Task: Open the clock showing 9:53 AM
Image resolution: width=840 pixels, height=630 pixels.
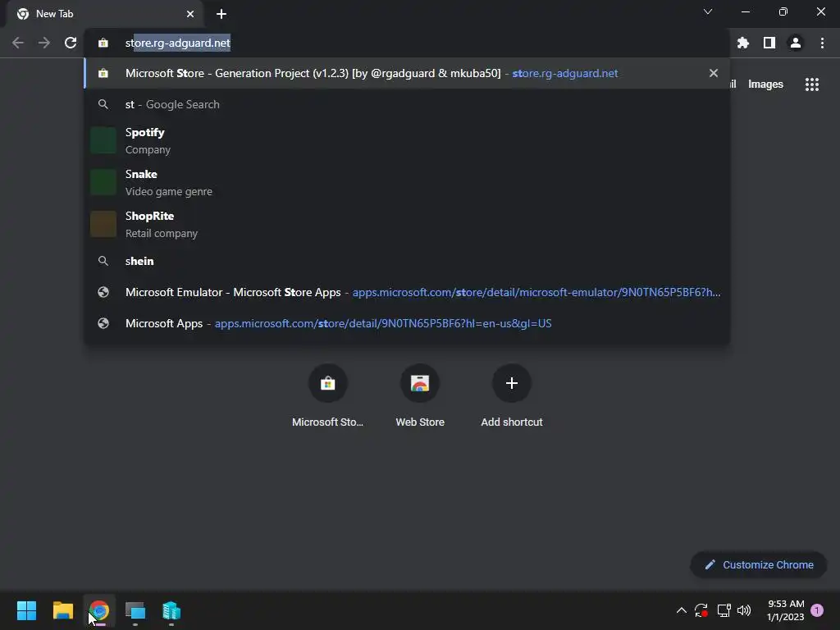Action: click(x=785, y=610)
